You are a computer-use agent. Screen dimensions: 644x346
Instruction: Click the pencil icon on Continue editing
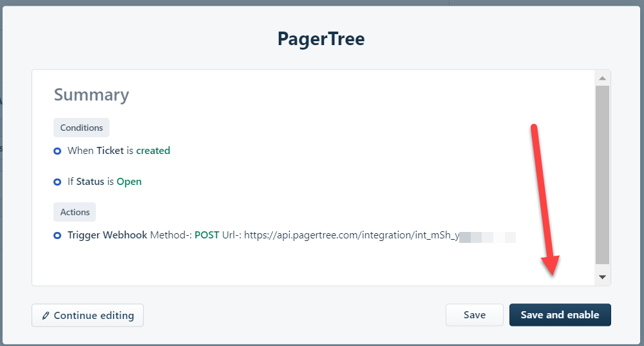tap(45, 316)
